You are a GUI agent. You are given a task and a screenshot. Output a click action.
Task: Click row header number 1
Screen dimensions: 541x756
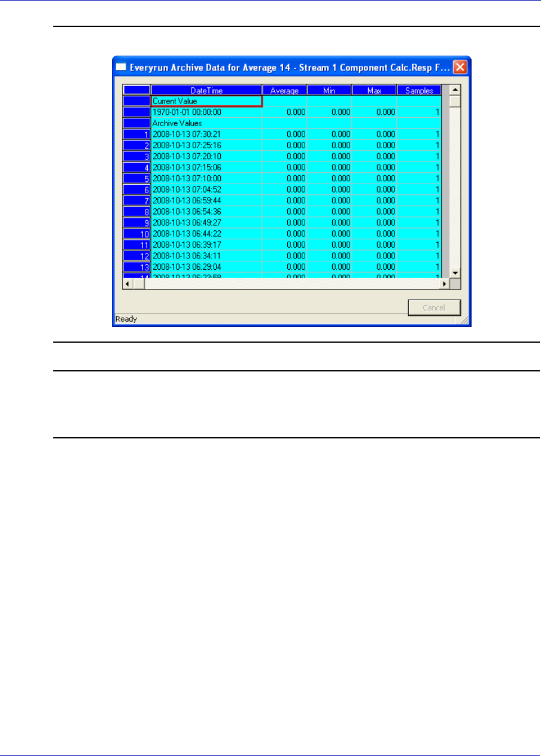(137, 134)
